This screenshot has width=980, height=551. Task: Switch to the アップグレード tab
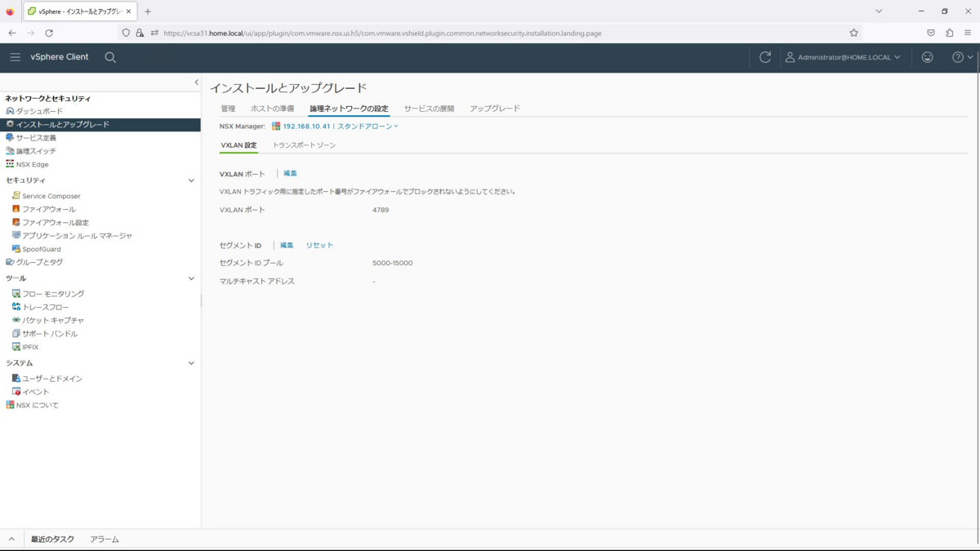tap(495, 109)
